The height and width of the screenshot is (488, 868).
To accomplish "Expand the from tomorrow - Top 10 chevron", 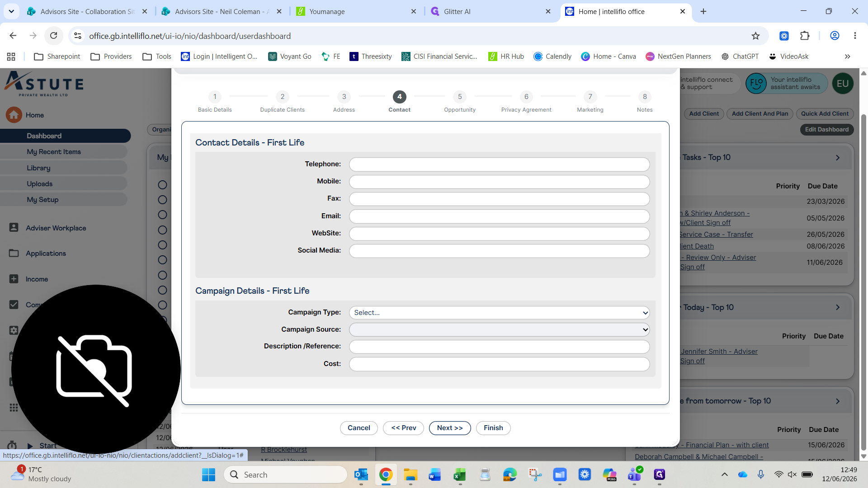I will (838, 401).
